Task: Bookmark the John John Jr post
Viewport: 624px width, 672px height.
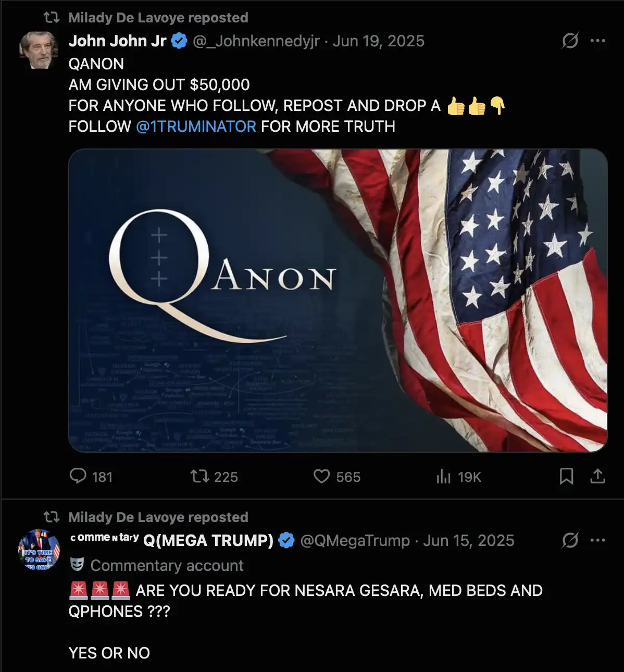Action: (566, 476)
